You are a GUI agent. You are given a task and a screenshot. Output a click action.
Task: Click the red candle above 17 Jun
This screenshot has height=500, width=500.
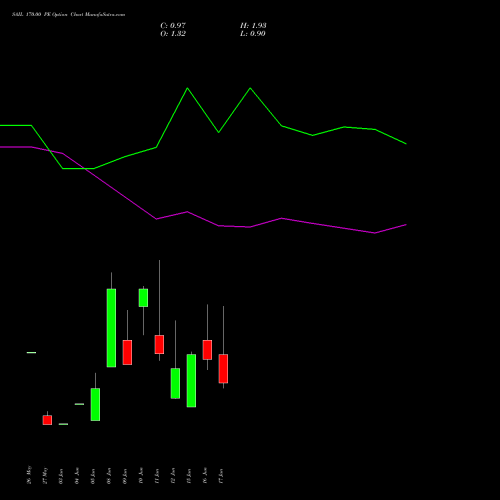click(x=223, y=369)
